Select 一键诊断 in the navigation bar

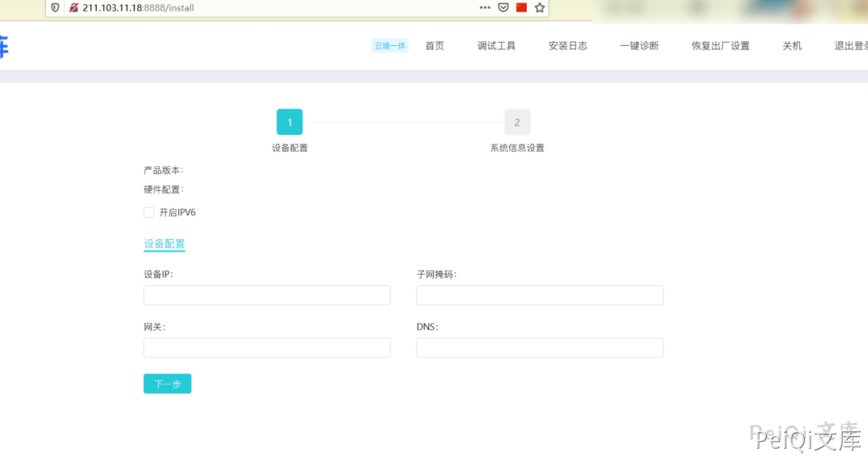(x=639, y=46)
